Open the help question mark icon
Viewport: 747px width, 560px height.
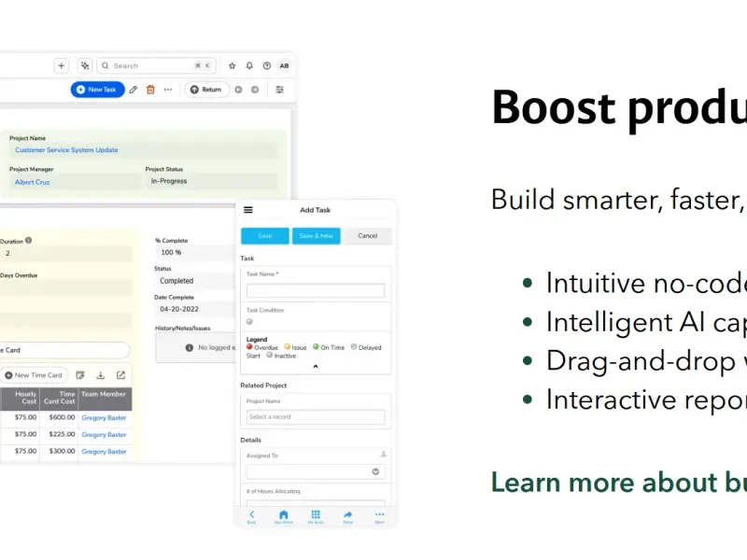coord(267,65)
